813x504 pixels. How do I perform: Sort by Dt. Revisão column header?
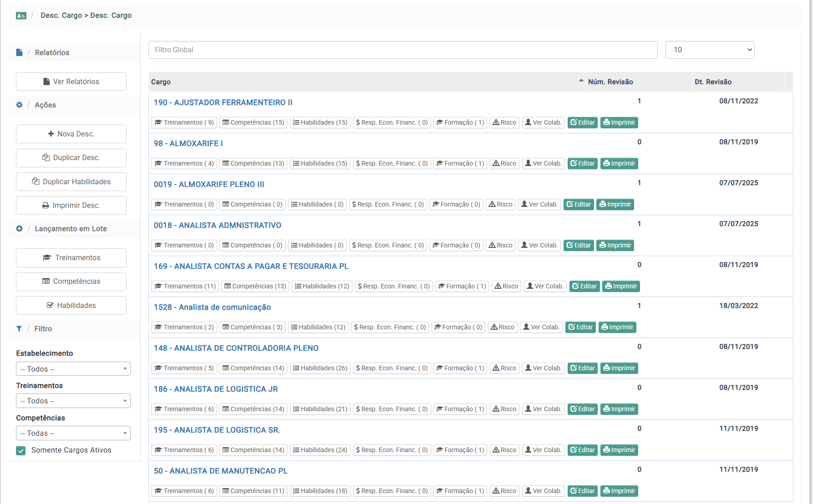713,82
